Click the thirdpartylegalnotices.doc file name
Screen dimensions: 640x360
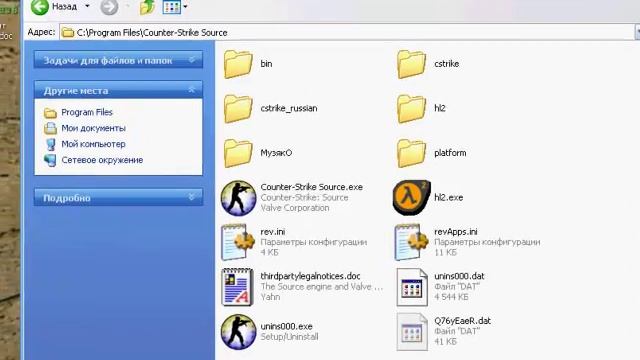(x=310, y=276)
